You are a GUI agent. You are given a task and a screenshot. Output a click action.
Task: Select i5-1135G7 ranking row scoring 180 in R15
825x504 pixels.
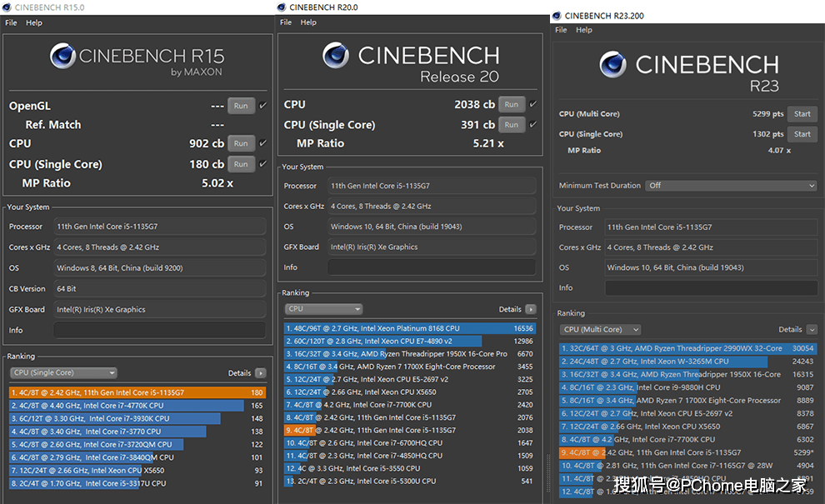click(x=137, y=392)
